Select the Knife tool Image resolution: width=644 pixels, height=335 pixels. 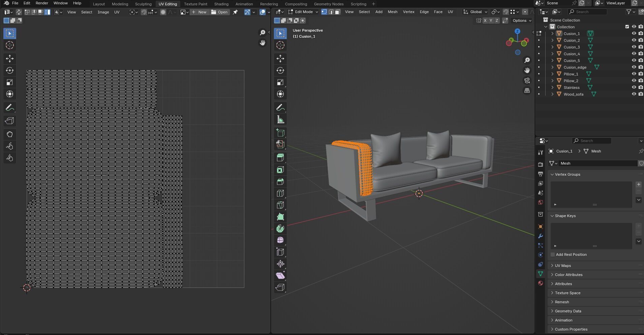coord(280,205)
